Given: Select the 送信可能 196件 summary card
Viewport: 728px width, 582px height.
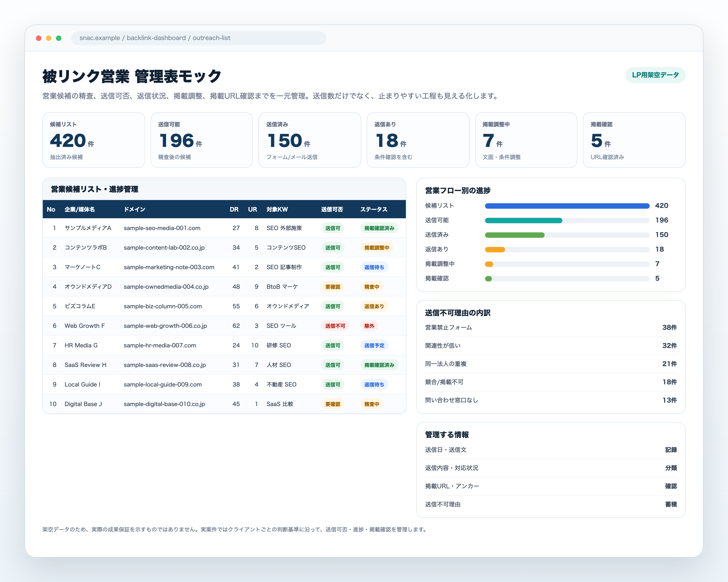Looking at the screenshot, I should coord(202,140).
